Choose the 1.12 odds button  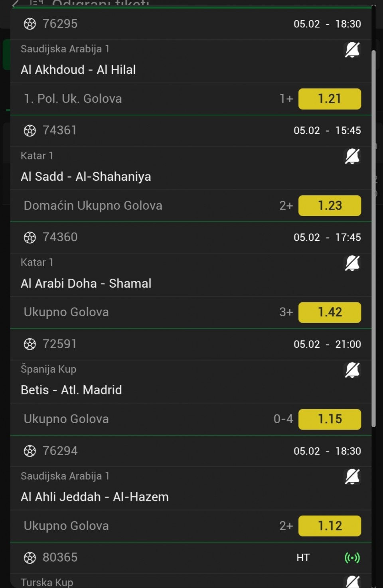[x=330, y=526]
